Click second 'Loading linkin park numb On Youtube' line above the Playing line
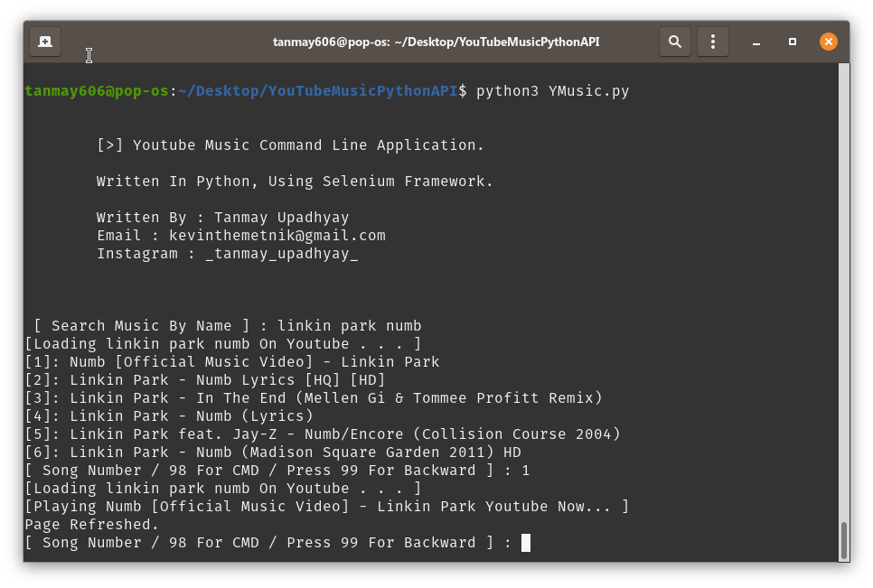Image resolution: width=873 pixels, height=588 pixels. pos(222,489)
